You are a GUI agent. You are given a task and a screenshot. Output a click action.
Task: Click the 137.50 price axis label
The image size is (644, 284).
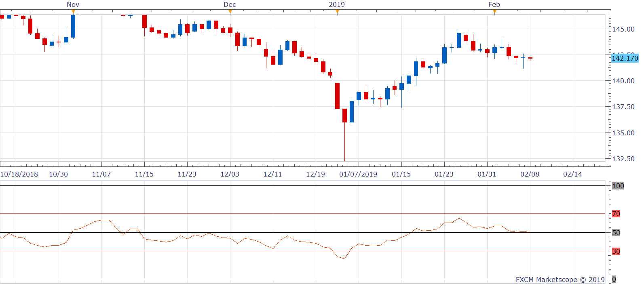coord(623,107)
